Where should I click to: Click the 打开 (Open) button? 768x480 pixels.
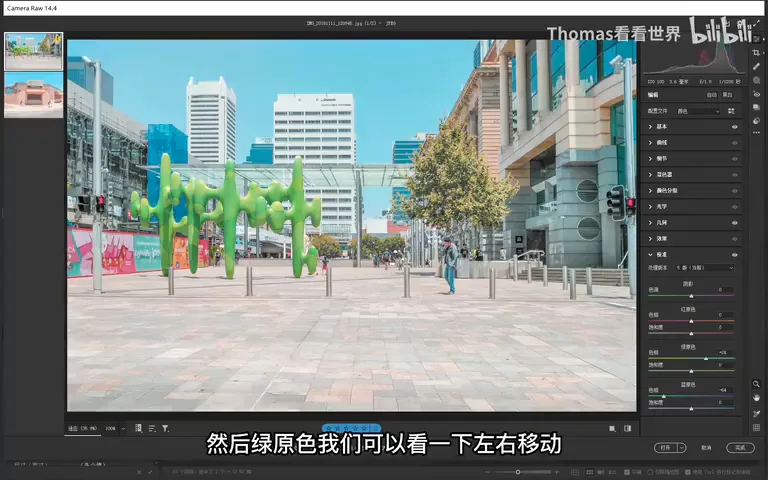(666, 448)
